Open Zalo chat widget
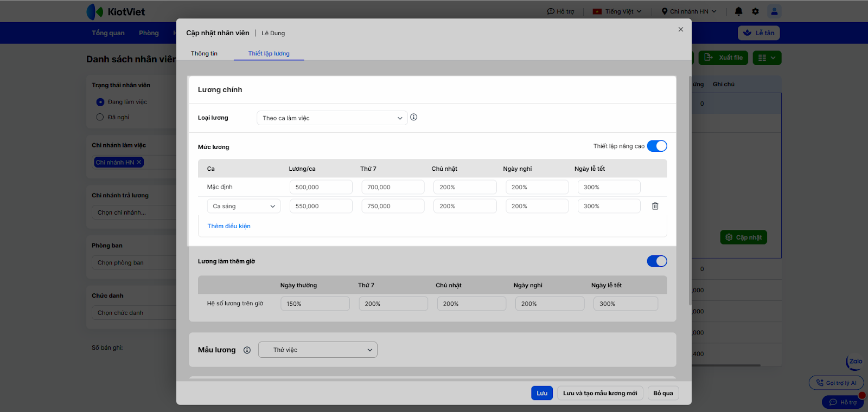The image size is (868, 412). coord(854,362)
